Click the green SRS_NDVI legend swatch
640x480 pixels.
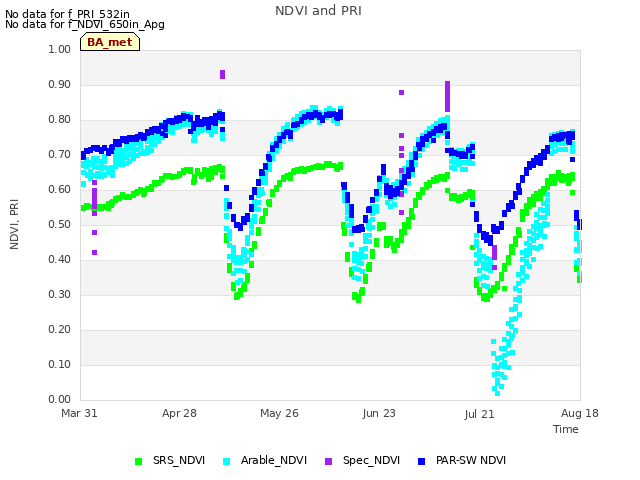coord(138,461)
